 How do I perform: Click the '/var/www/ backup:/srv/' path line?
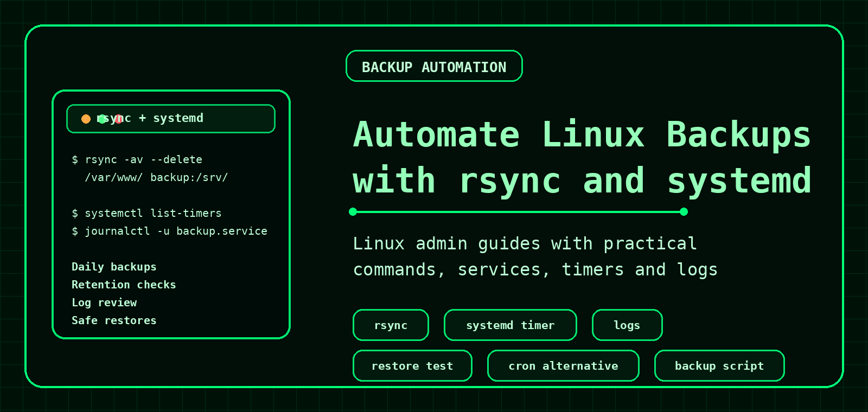pyautogui.click(x=156, y=177)
